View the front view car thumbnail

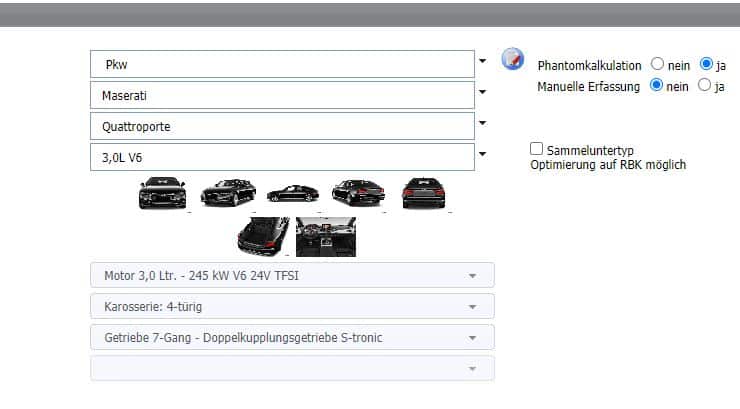pos(162,192)
